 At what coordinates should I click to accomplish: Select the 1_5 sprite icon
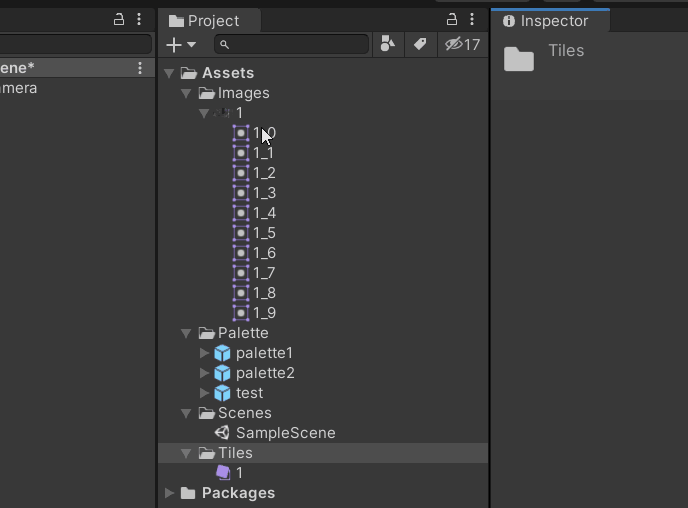241,233
